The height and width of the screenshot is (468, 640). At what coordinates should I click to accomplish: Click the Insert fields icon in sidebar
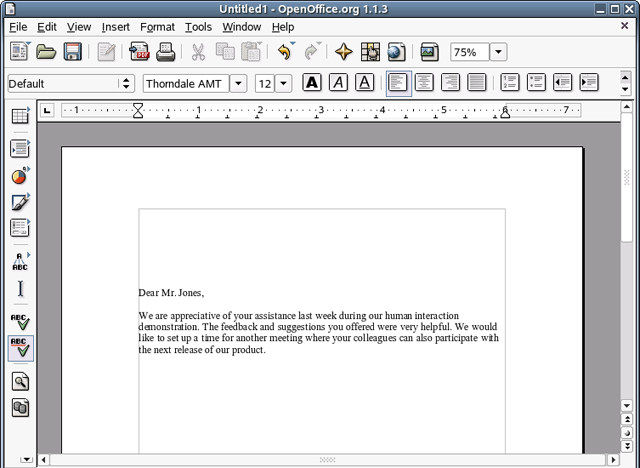[x=20, y=149]
